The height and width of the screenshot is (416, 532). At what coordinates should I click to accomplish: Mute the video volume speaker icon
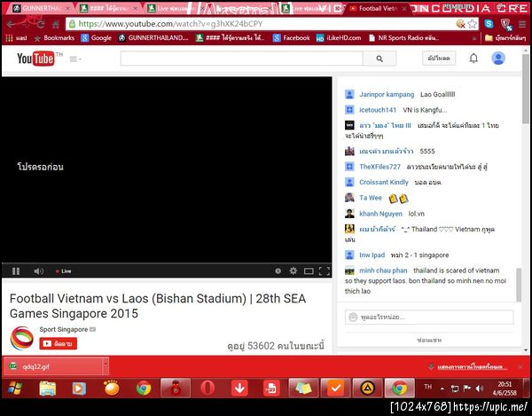38,271
